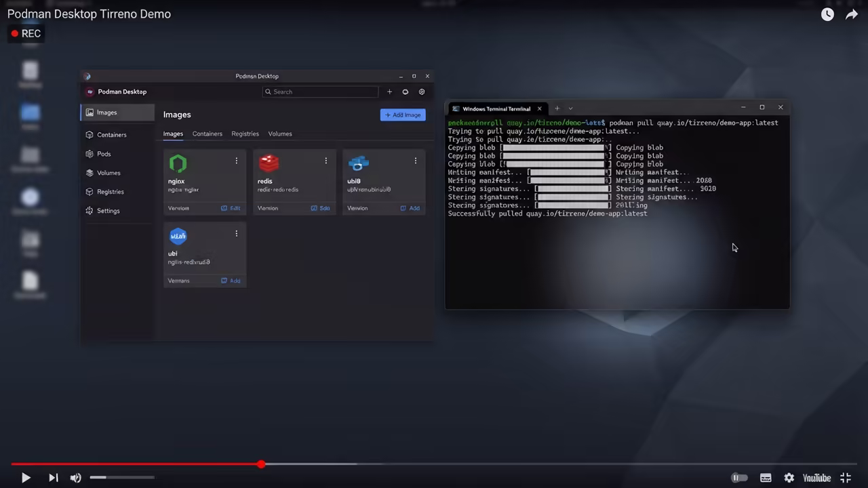Open the nginx card kebab menu
The width and height of the screenshot is (868, 488).
pyautogui.click(x=236, y=161)
